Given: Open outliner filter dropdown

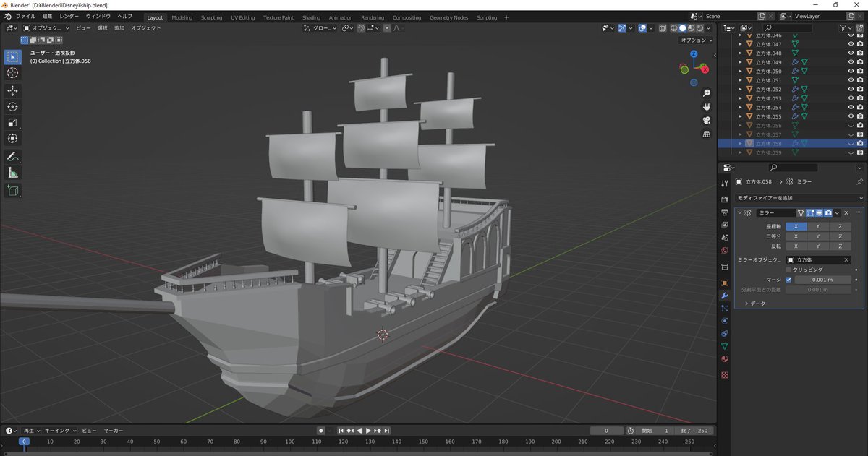Looking at the screenshot, I should pyautogui.click(x=845, y=27).
